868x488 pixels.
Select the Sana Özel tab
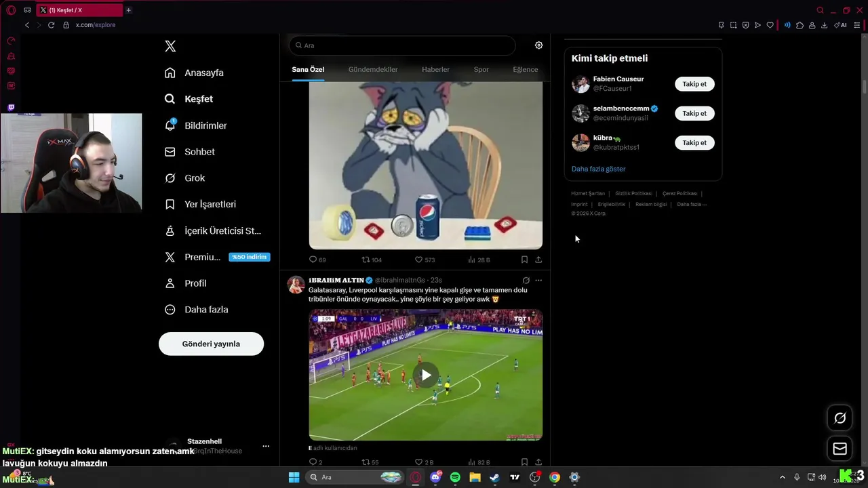coord(308,69)
